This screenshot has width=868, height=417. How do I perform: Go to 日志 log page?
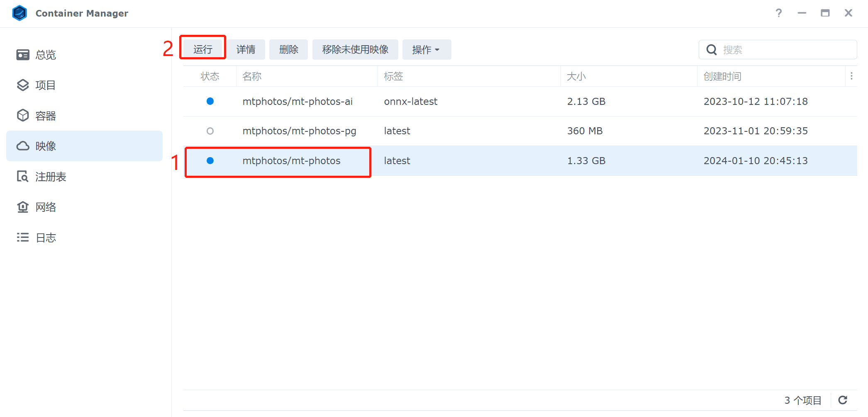coord(85,238)
